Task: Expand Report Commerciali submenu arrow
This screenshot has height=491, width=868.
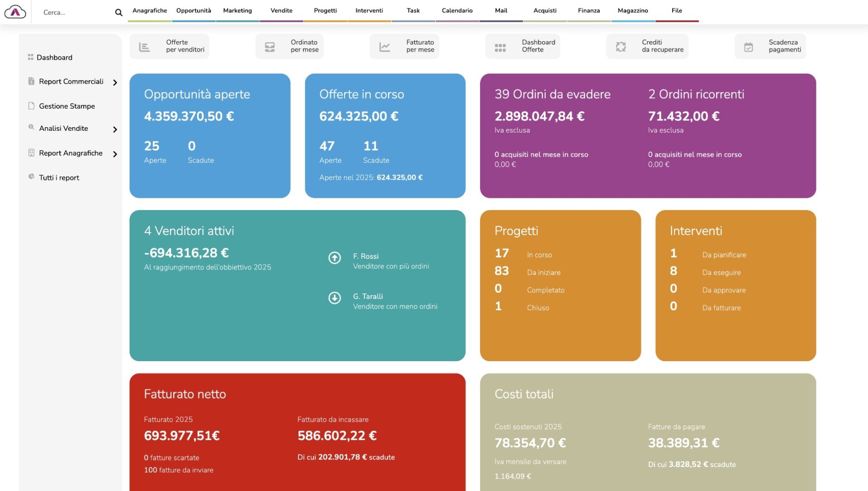Action: pyautogui.click(x=115, y=82)
